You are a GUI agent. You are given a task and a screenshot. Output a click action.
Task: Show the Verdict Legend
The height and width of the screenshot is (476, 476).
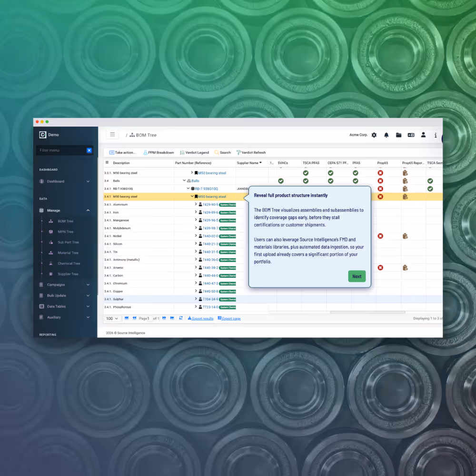point(194,152)
